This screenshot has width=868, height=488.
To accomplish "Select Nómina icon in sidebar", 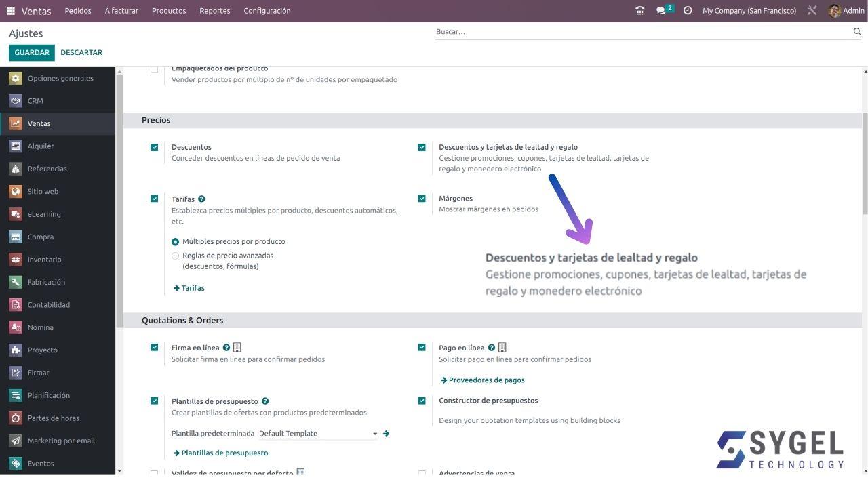I will [16, 327].
